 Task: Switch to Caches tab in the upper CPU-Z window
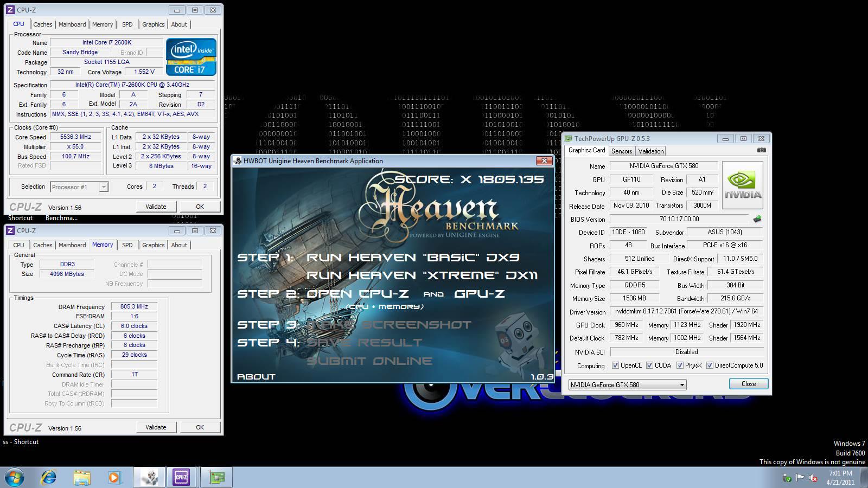tap(43, 24)
